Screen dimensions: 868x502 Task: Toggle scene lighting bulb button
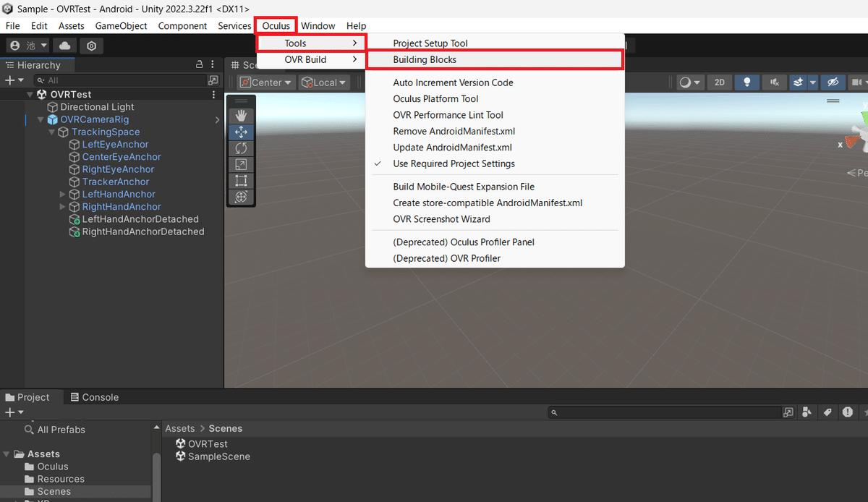(x=748, y=82)
